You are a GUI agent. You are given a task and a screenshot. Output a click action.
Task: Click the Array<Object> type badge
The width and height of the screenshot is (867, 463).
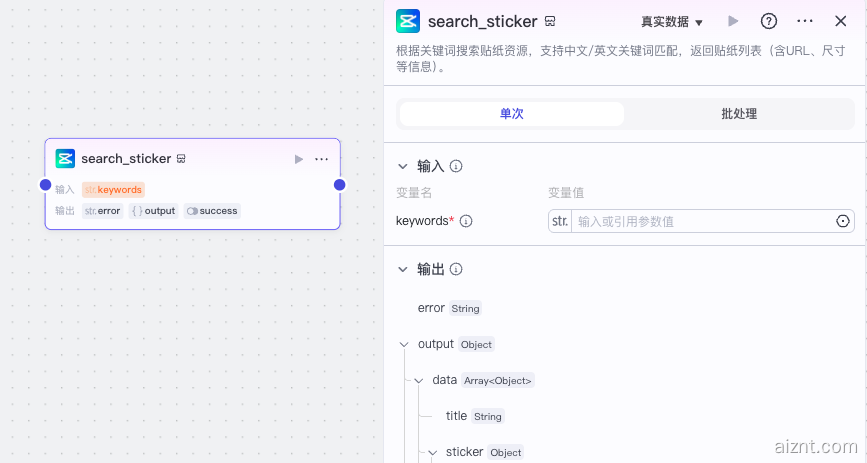tap(498, 381)
